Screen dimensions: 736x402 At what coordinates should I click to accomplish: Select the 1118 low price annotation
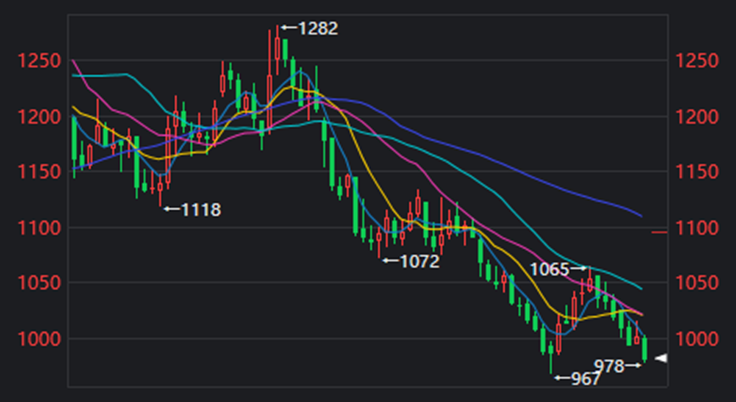(x=199, y=209)
